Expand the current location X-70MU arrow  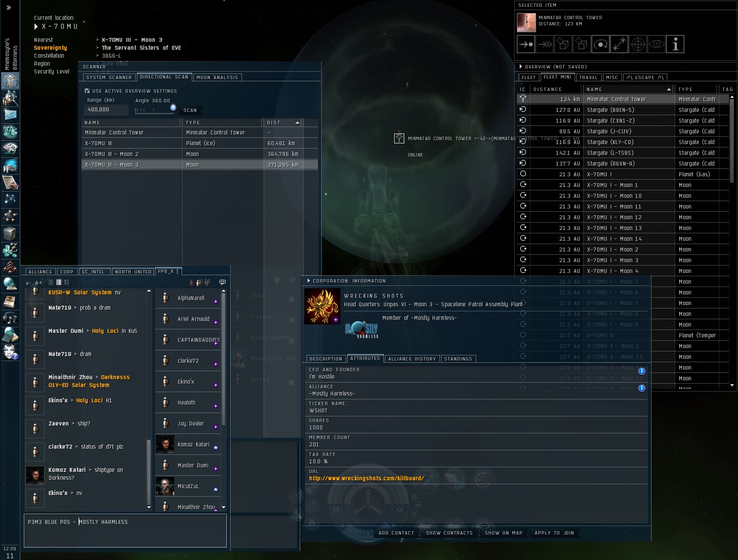click(36, 27)
